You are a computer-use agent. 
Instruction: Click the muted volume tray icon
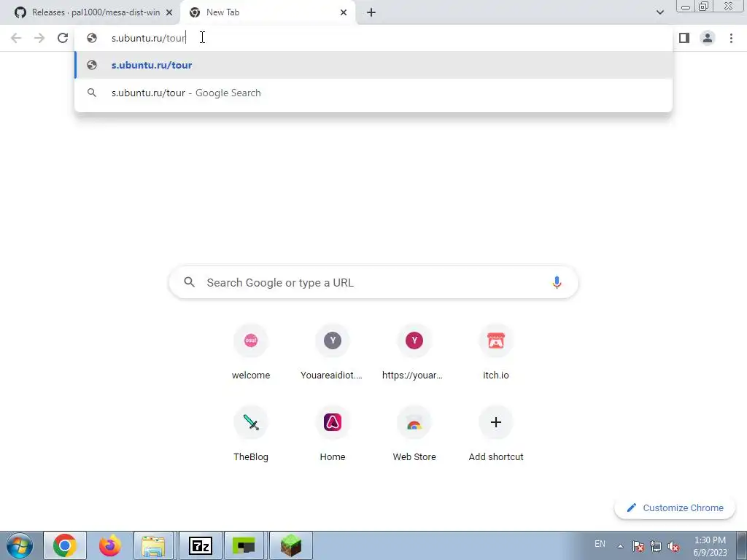coord(673,546)
